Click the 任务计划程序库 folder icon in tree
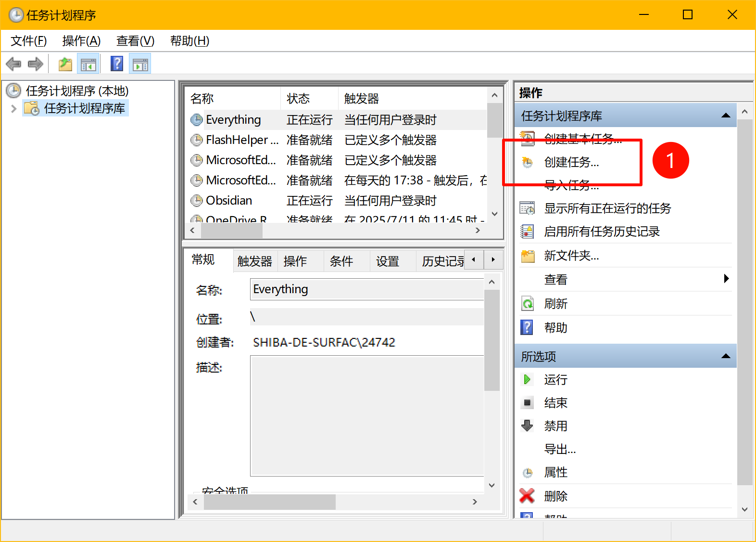 pyautogui.click(x=32, y=108)
